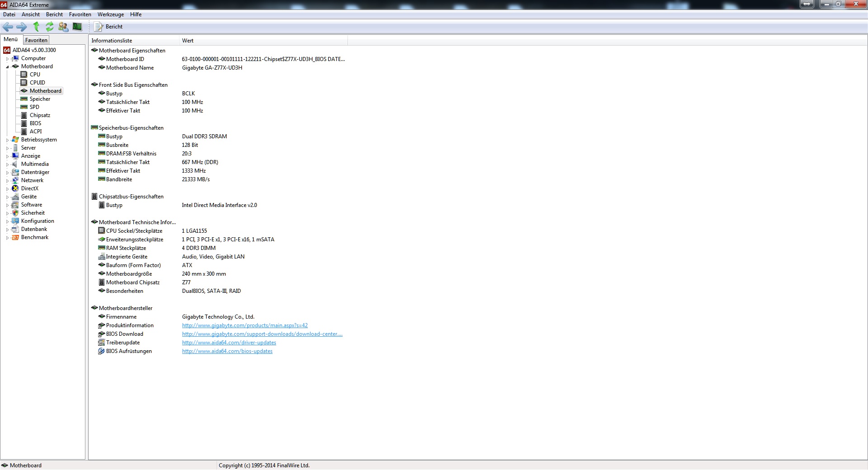The width and height of the screenshot is (868, 470).
Task: Select the Motherboard Chipsatz Z77 row
Action: (219, 282)
